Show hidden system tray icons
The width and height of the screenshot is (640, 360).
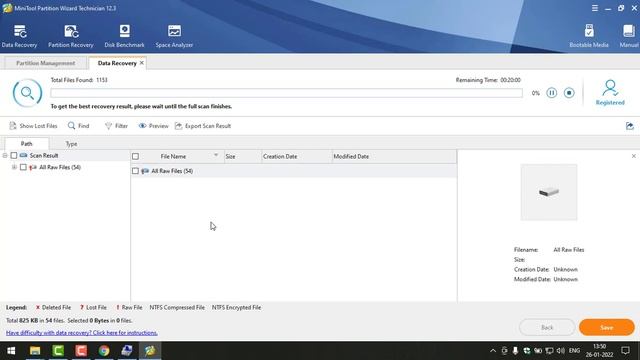[493, 351]
